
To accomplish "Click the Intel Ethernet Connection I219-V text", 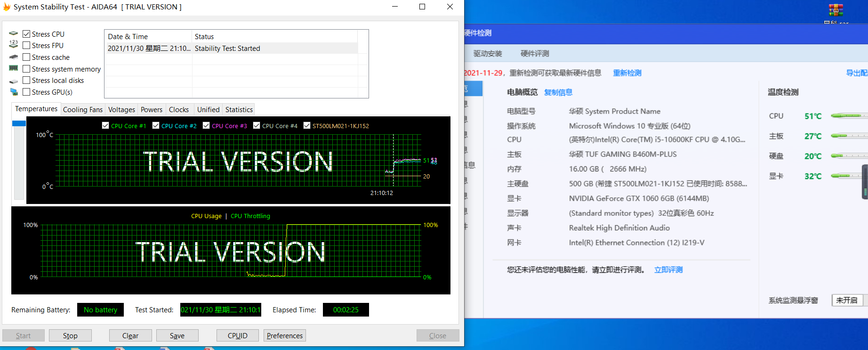I will pos(636,243).
